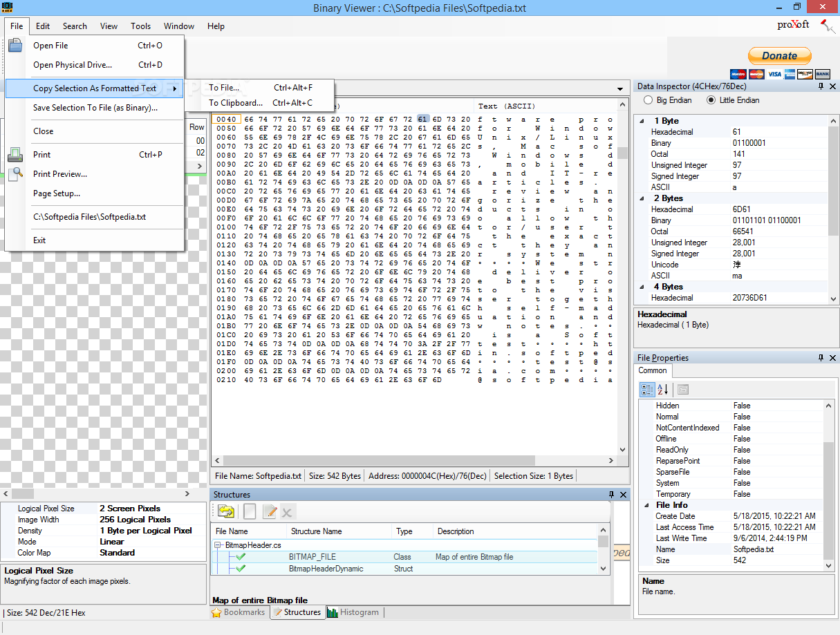Click the Name property value Softpedia.txt
The height and width of the screenshot is (635, 840).
tap(754, 549)
